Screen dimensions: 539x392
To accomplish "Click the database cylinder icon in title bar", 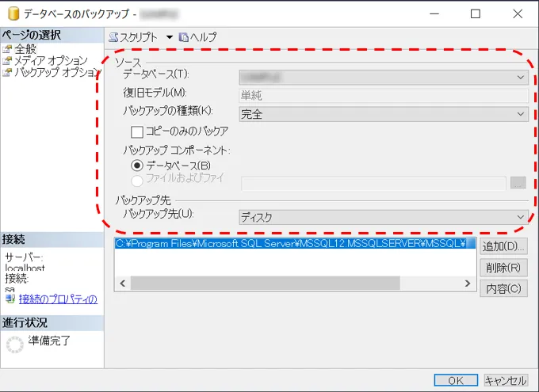I will point(12,13).
